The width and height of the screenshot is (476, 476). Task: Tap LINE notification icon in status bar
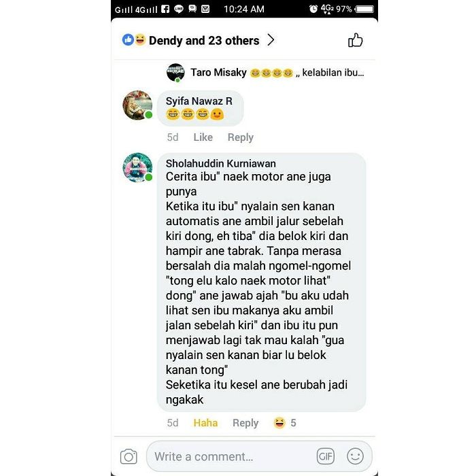(178, 9)
